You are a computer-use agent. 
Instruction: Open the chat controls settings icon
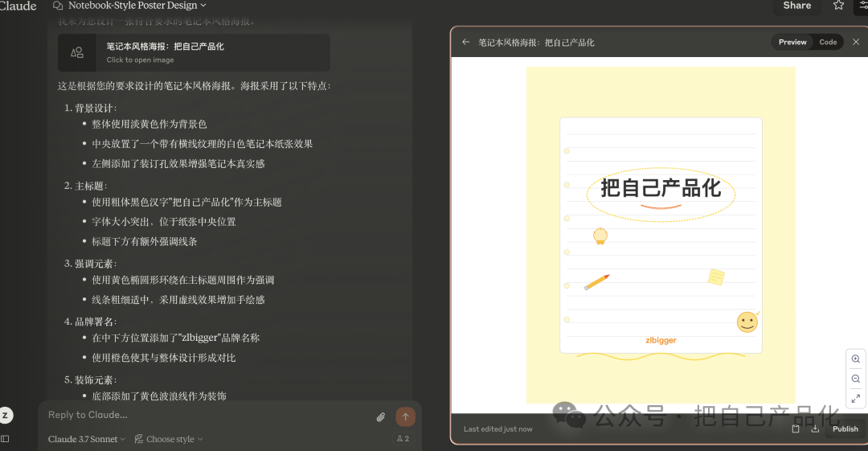pos(863,6)
